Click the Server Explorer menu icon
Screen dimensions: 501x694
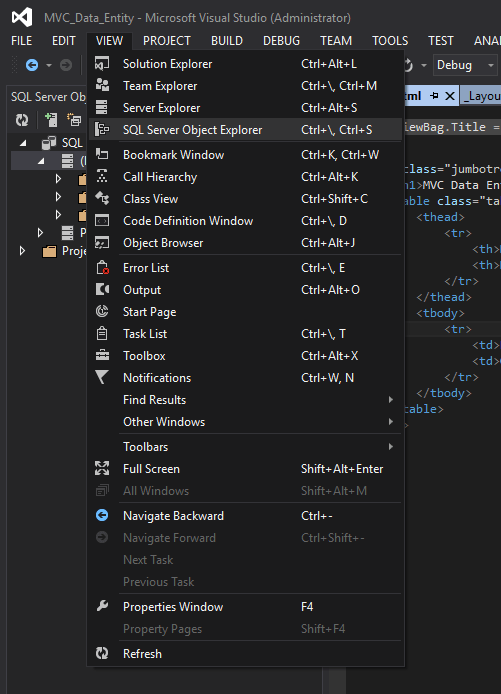pos(102,107)
